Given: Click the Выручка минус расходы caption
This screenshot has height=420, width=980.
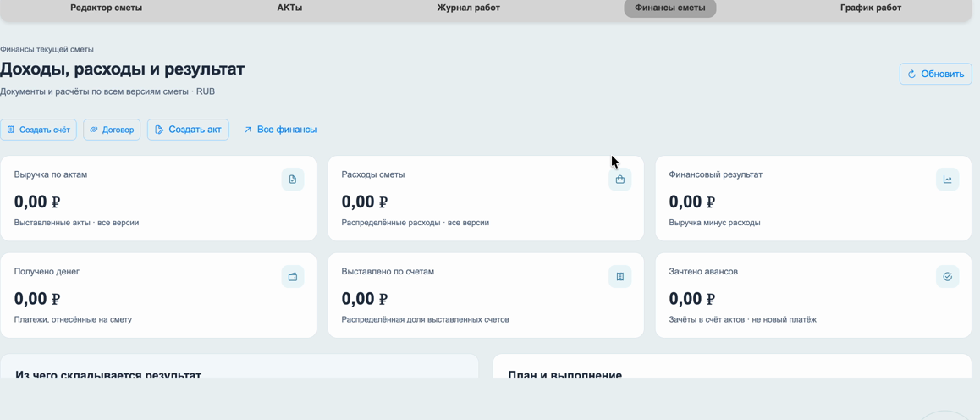Looking at the screenshot, I should 714,223.
